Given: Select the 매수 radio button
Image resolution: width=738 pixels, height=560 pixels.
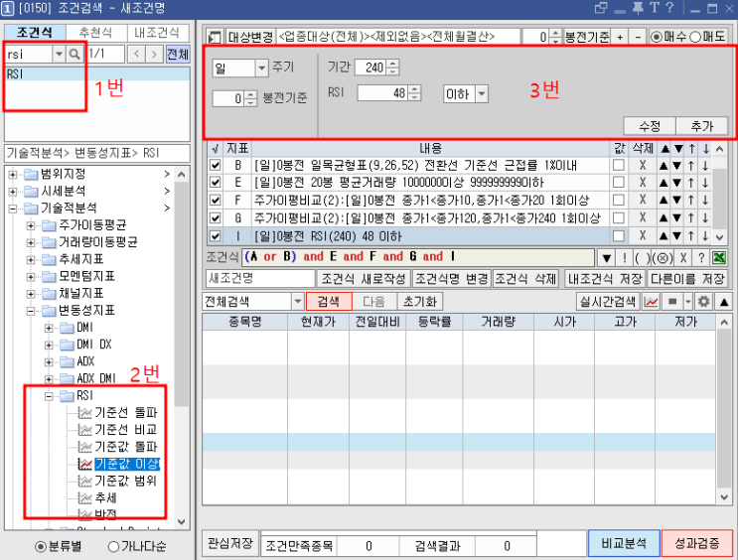Looking at the screenshot, I should (x=657, y=37).
